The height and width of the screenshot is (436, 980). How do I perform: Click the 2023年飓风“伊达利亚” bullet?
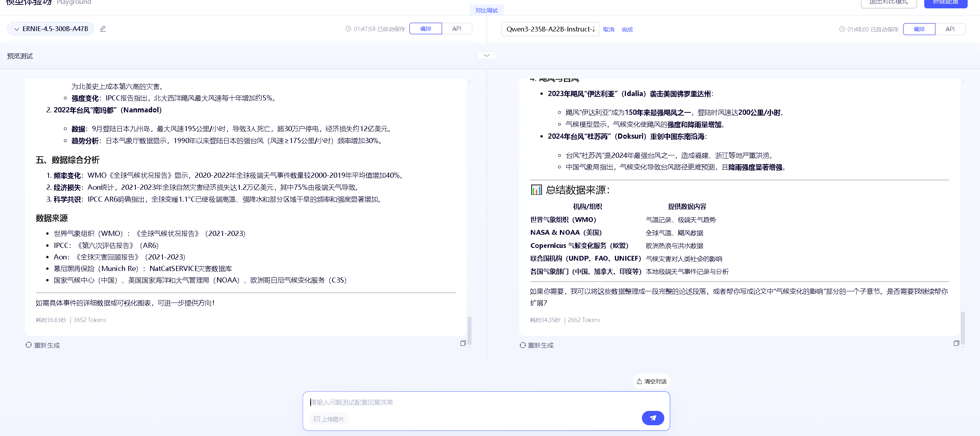tap(630, 94)
